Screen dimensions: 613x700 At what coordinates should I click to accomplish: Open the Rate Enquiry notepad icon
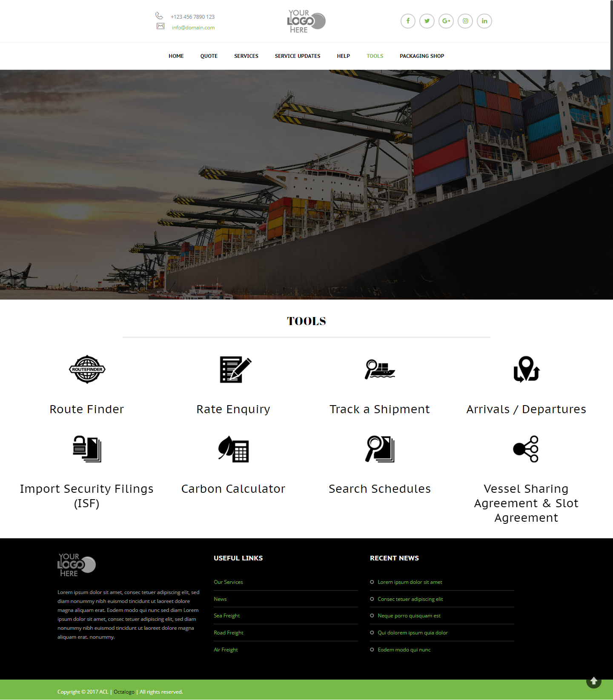click(235, 369)
